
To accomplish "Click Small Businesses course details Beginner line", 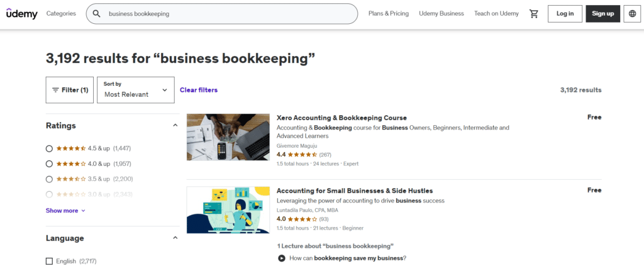I will pyautogui.click(x=320, y=228).
